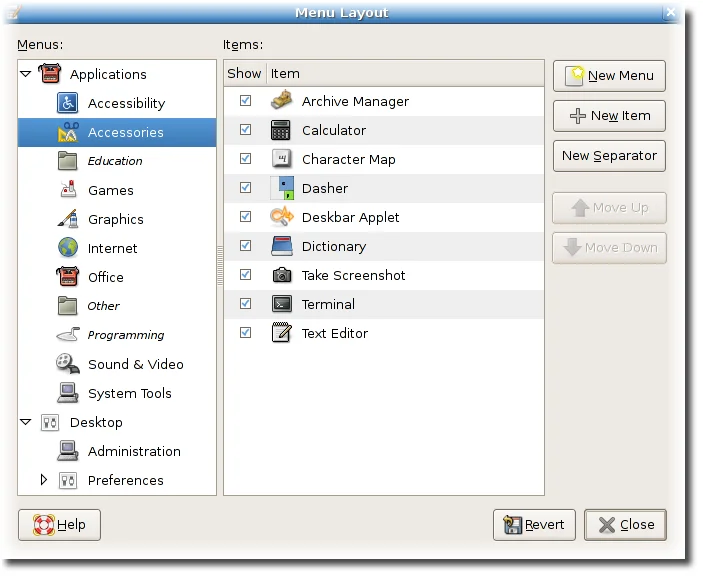Uncheck Show for Take Screenshot
Image resolution: width=703 pixels, height=577 pixels.
coord(245,274)
